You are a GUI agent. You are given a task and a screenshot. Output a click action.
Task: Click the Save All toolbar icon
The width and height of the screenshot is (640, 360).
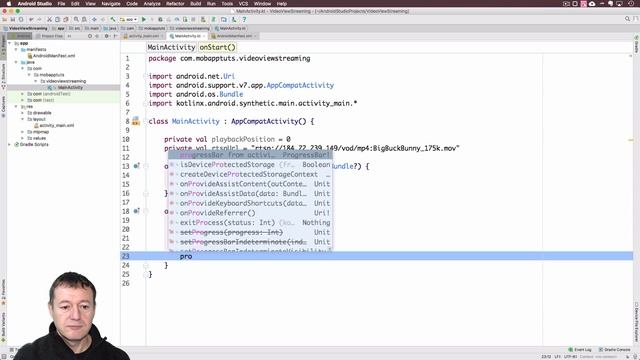pyautogui.click(x=13, y=20)
